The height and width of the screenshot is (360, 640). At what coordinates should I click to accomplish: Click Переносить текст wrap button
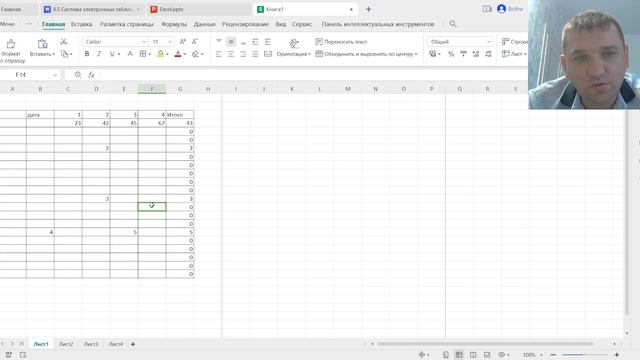[x=341, y=42]
